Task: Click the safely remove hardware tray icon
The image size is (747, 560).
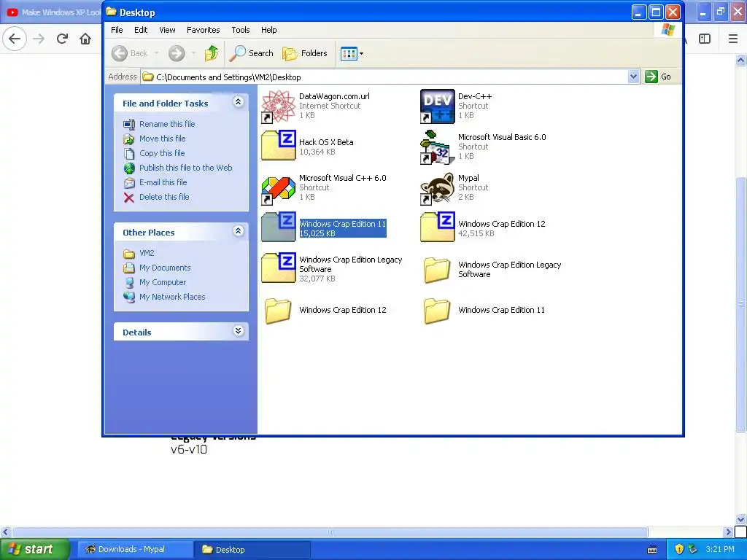Action: (x=693, y=549)
